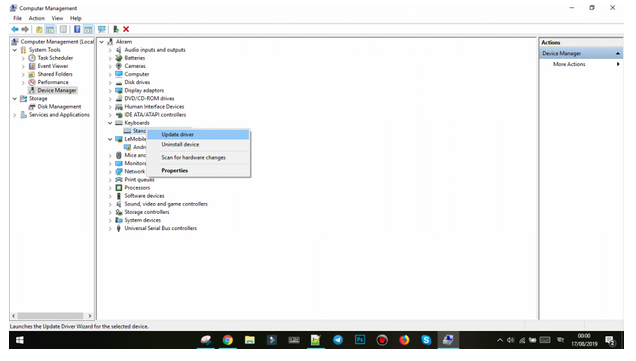Select the Batteries device category
The width and height of the screenshot is (636, 361).
[135, 58]
